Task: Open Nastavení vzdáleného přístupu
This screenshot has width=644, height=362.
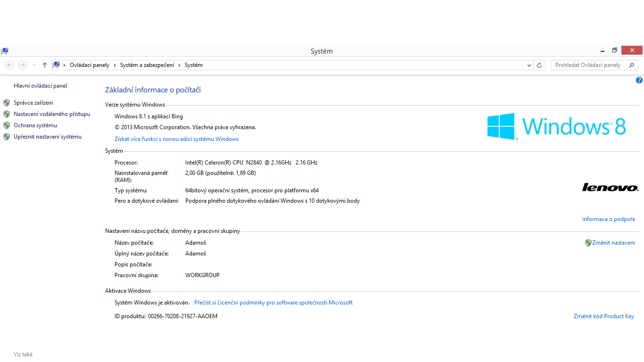Action: [x=52, y=114]
